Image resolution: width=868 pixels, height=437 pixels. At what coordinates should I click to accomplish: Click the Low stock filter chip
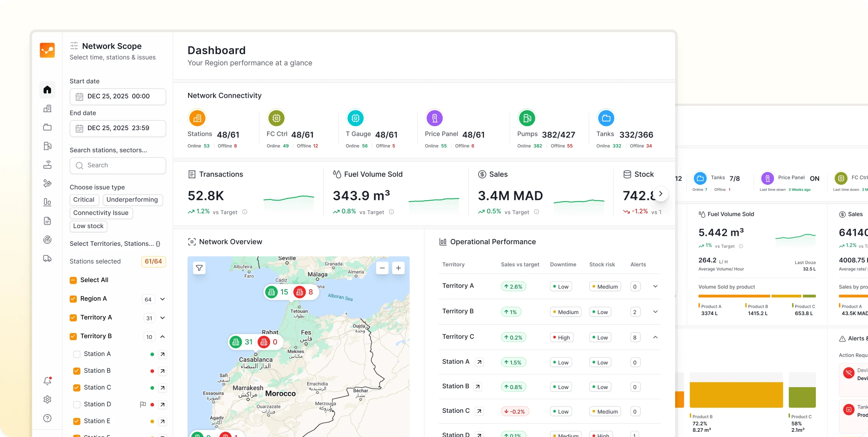[88, 226]
